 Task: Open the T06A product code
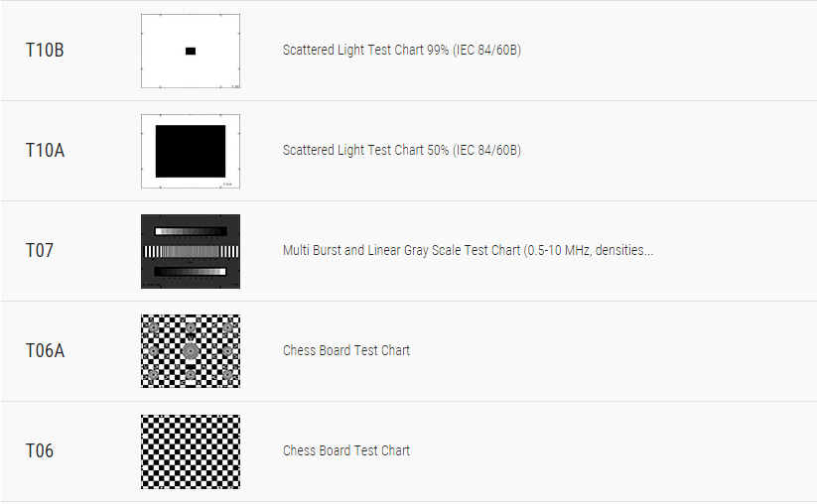tap(45, 351)
